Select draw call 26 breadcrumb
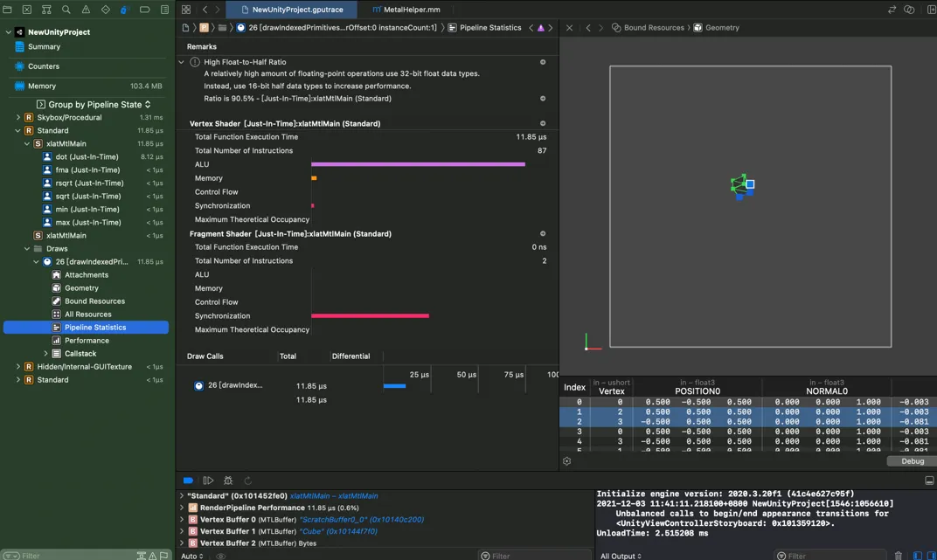The width and height of the screenshot is (937, 560). (337, 27)
